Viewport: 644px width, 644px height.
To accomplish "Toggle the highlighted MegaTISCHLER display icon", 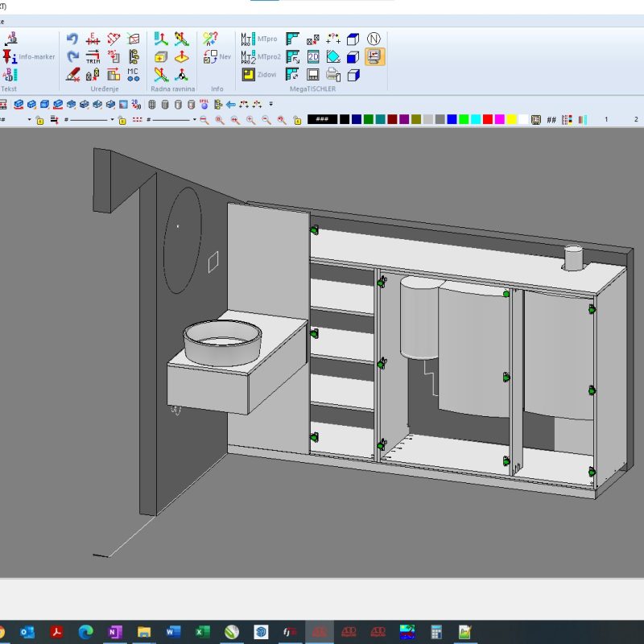I will coord(374,56).
